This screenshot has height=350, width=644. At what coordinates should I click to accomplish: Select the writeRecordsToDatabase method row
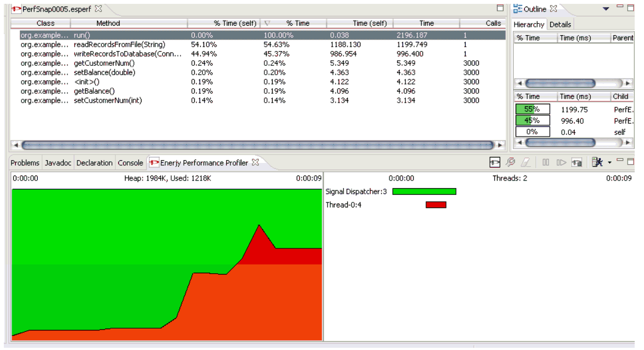click(127, 54)
